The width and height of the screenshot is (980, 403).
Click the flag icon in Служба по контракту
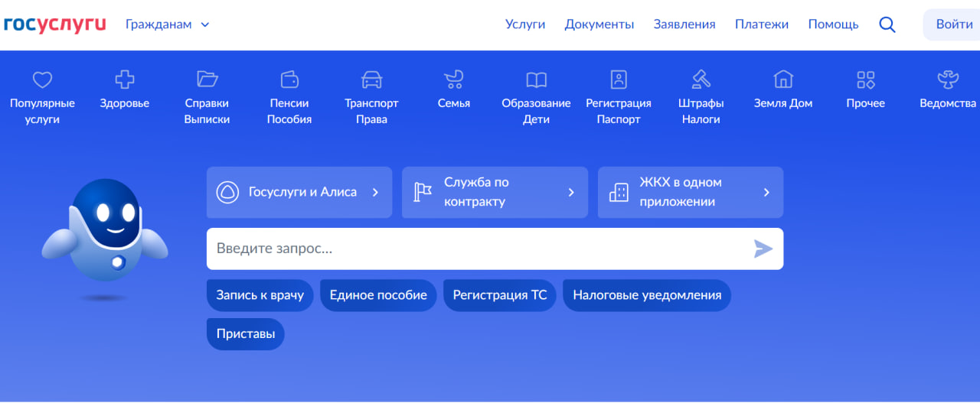(x=423, y=192)
